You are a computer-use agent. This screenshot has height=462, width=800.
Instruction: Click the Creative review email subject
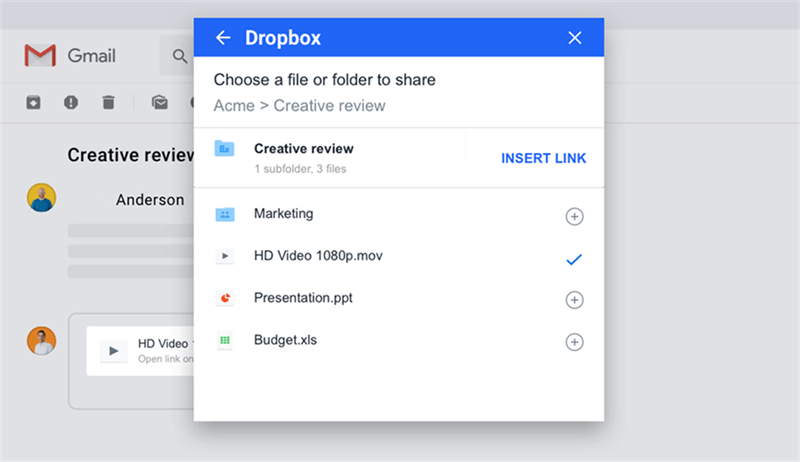pyautogui.click(x=131, y=155)
